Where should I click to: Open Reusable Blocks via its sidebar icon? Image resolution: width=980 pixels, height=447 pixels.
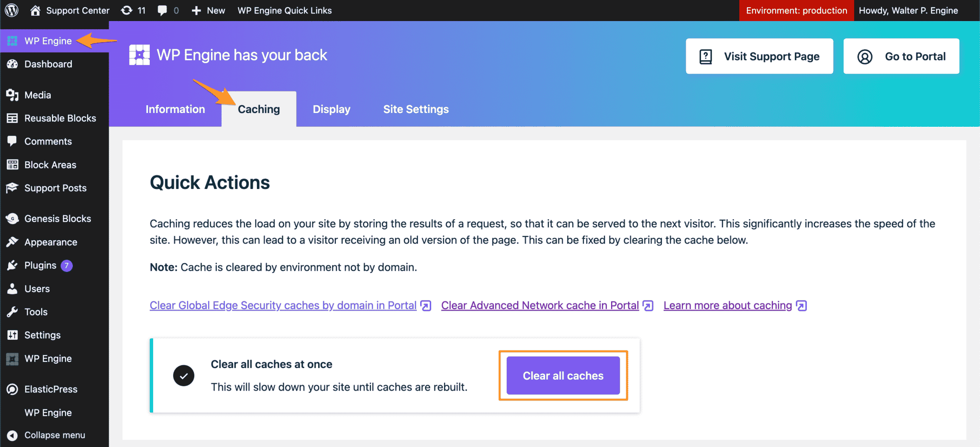[x=13, y=118]
